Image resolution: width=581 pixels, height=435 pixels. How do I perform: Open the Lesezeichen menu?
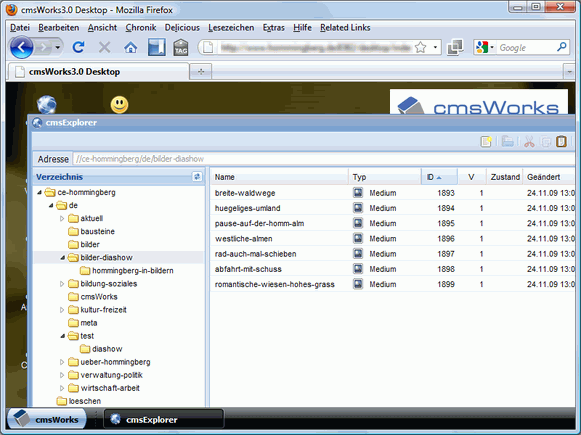coord(231,28)
